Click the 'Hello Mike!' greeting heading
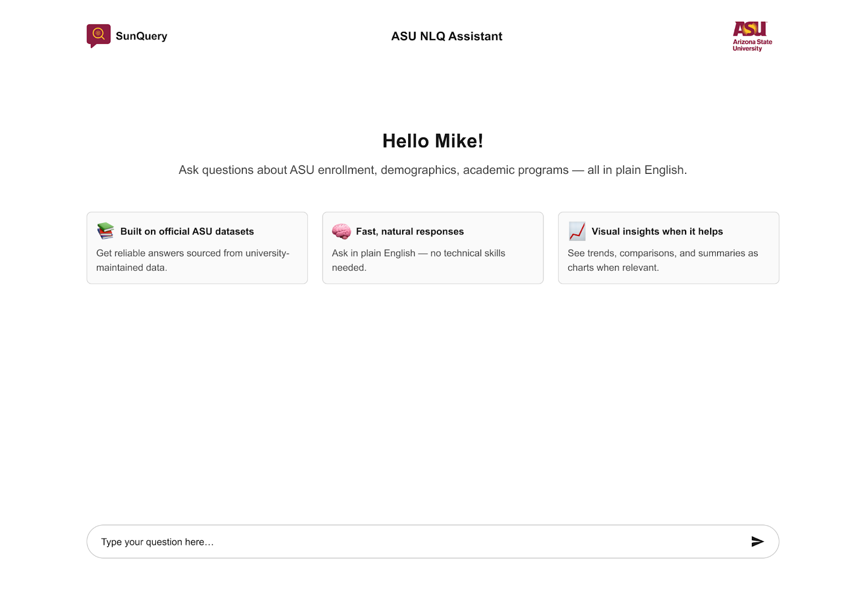The width and height of the screenshot is (866, 616). point(432,141)
